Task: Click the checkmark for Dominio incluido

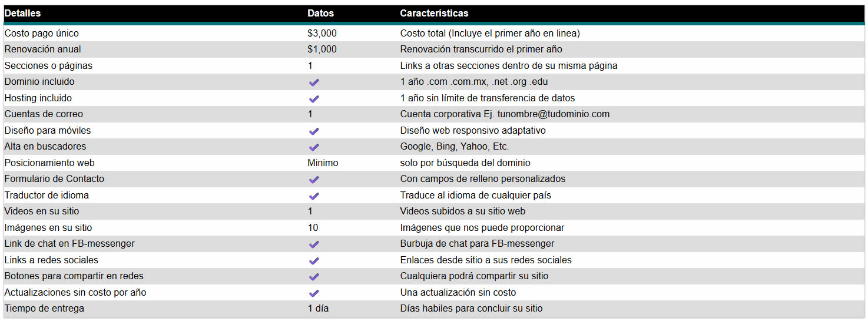Action: pos(314,82)
